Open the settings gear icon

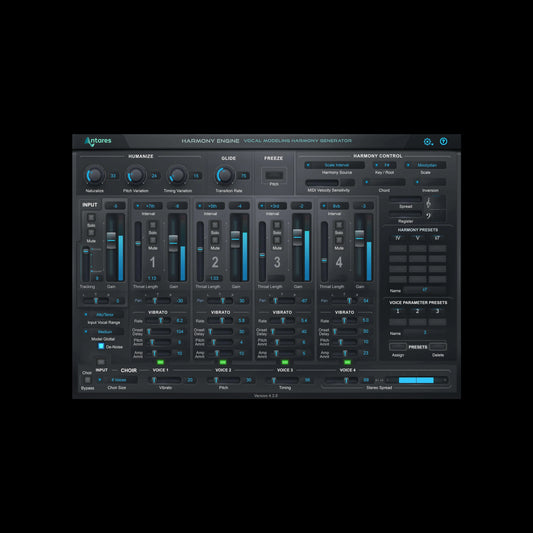point(428,141)
